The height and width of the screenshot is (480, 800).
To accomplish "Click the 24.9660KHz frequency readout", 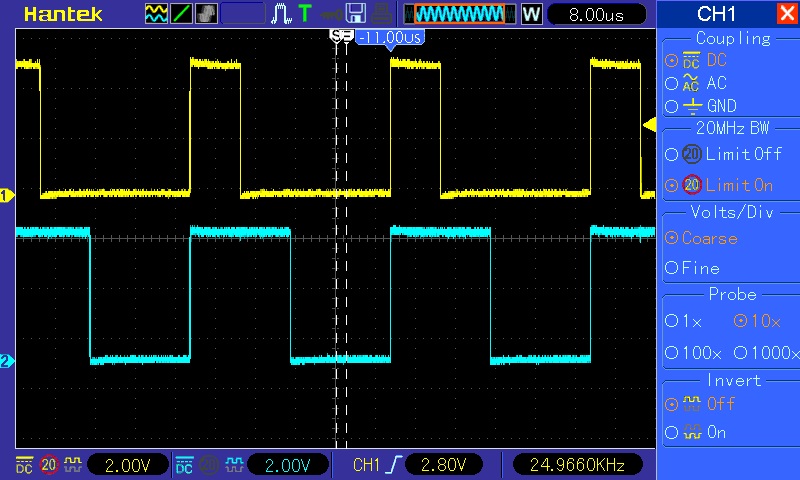I will 577,465.
